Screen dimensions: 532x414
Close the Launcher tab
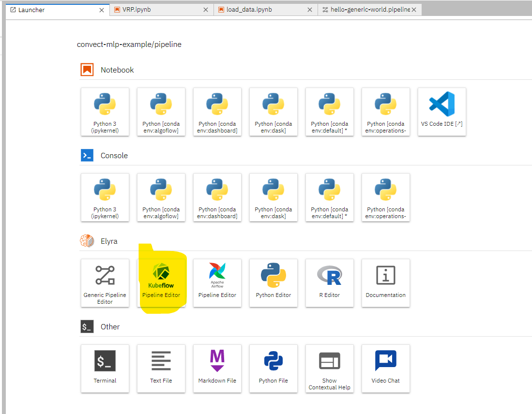pyautogui.click(x=102, y=10)
